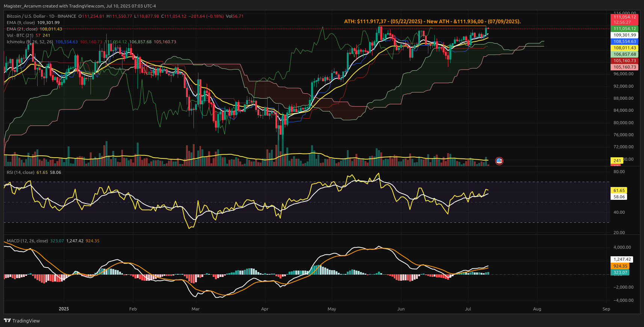Click the high price H111,550.77

coord(119,16)
